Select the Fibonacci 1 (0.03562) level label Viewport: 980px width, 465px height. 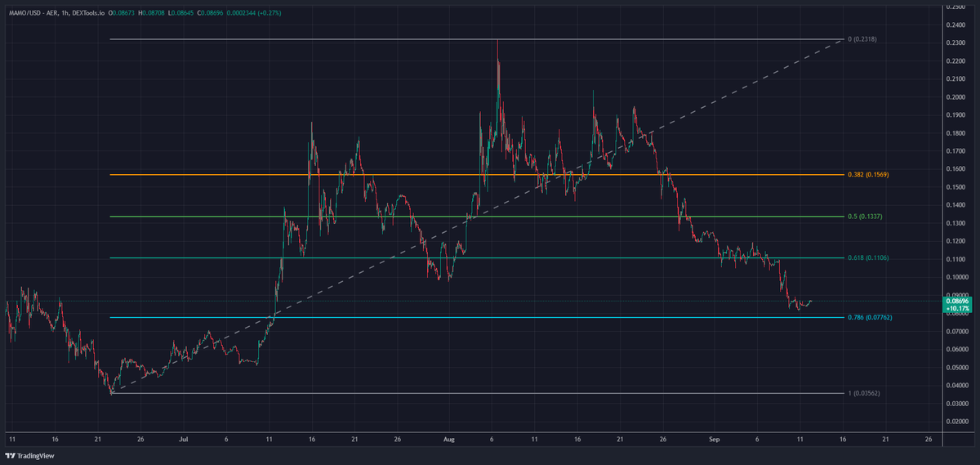[x=863, y=393]
